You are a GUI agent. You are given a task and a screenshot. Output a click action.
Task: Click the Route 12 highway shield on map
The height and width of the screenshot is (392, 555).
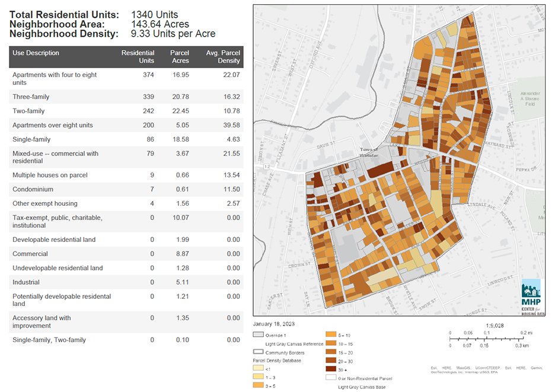point(266,167)
